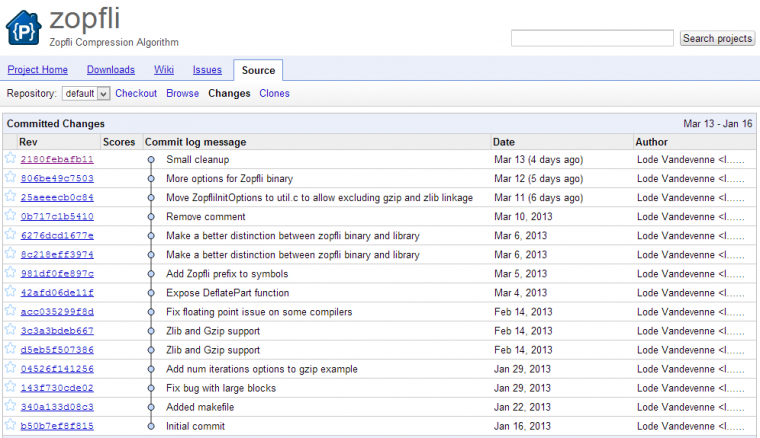Star revision 806be49c7503

click(x=10, y=177)
